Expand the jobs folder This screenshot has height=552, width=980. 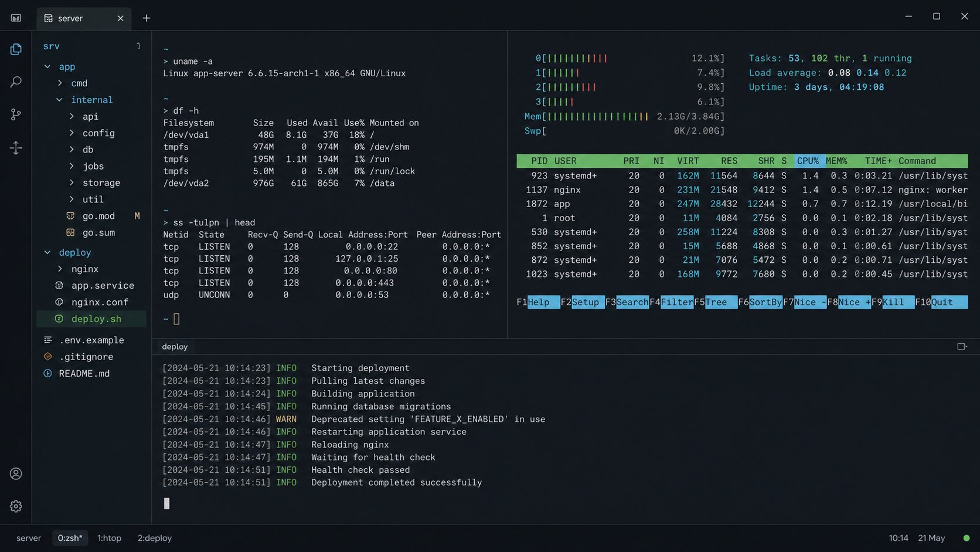point(72,166)
